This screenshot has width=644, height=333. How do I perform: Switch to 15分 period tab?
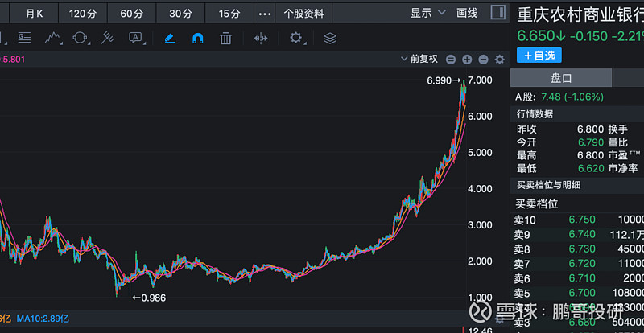[229, 14]
